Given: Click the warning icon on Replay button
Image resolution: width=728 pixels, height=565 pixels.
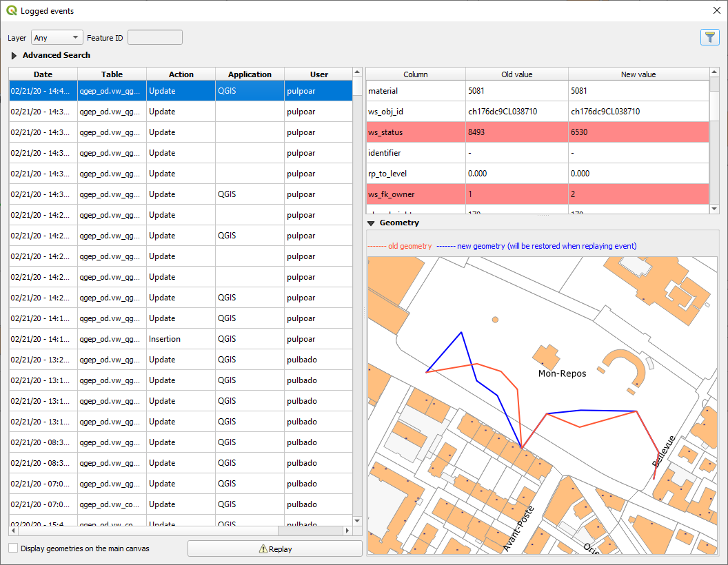Looking at the screenshot, I should coord(263,548).
